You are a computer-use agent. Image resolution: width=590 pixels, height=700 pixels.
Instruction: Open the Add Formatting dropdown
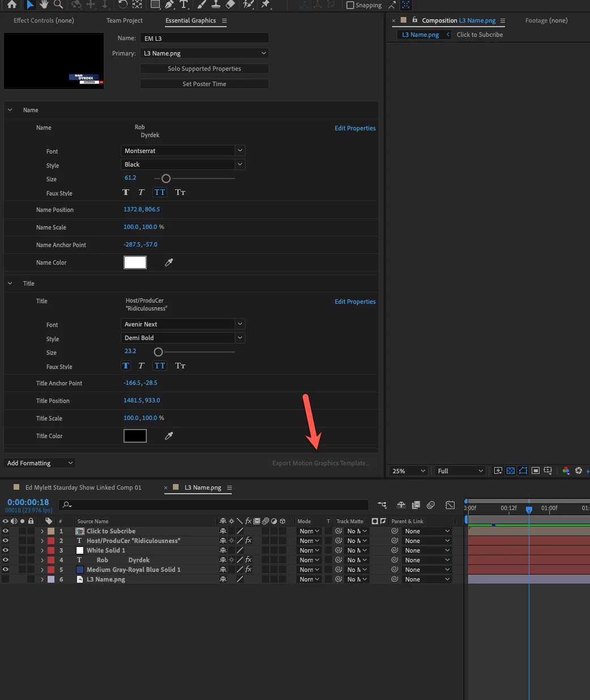point(40,463)
